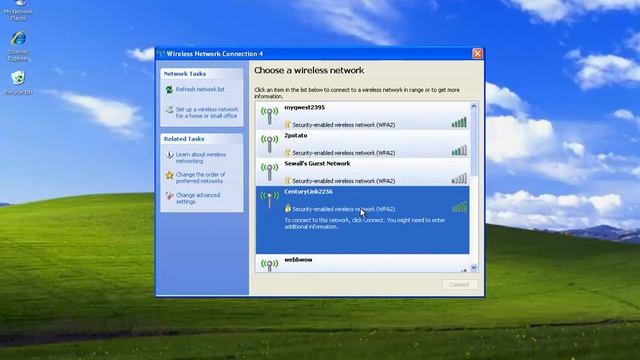
Task: Click the padlock icon on Sewall's Guest Network row
Action: [287, 180]
